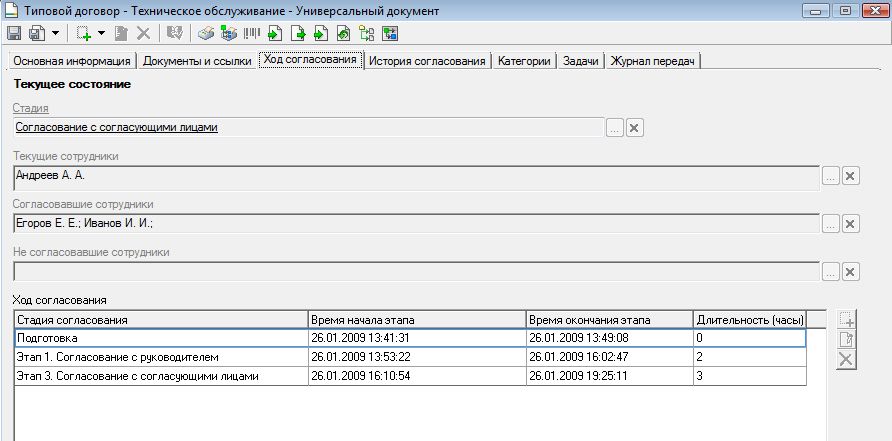Click the duration cell with value 0

(x=750, y=338)
